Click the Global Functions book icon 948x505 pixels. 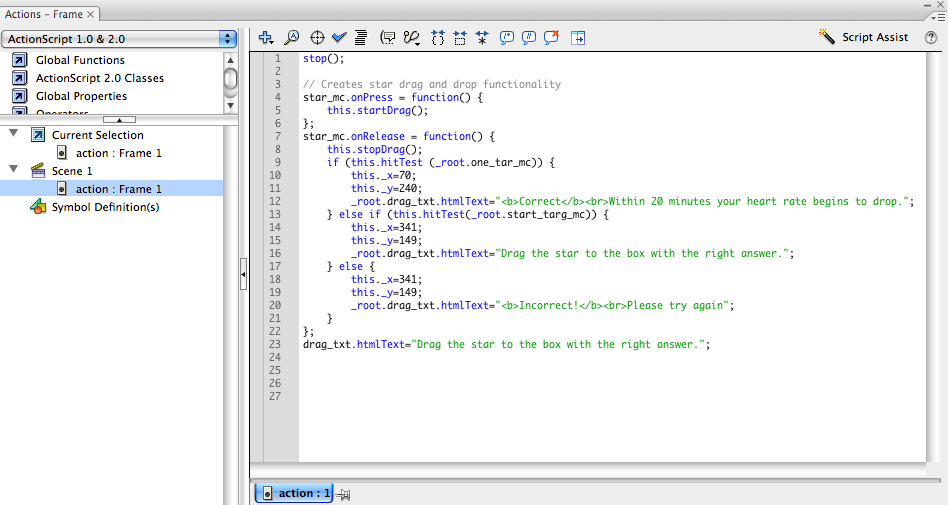coord(20,60)
